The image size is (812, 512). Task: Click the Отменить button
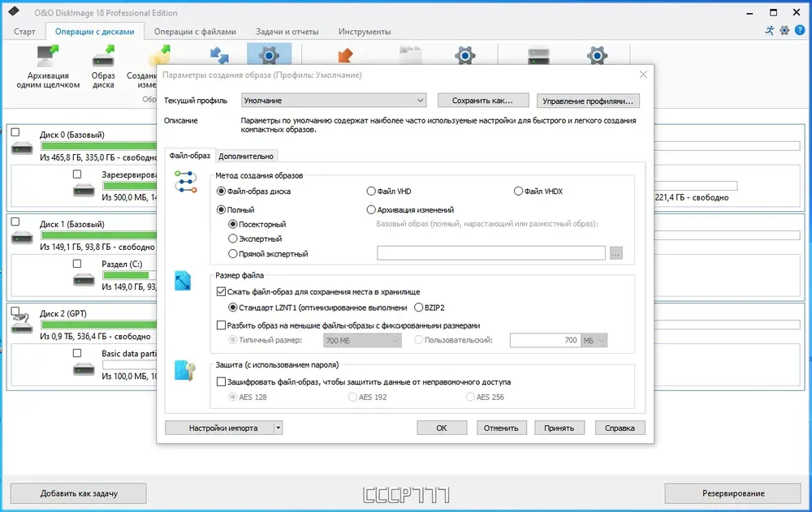[501, 428]
